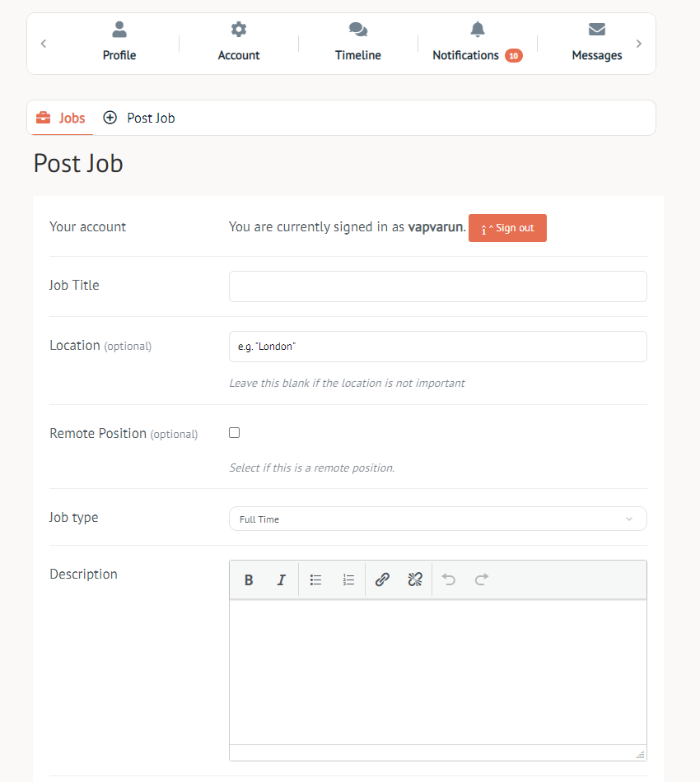Click the Sign out button
This screenshot has height=782, width=700.
pos(507,228)
